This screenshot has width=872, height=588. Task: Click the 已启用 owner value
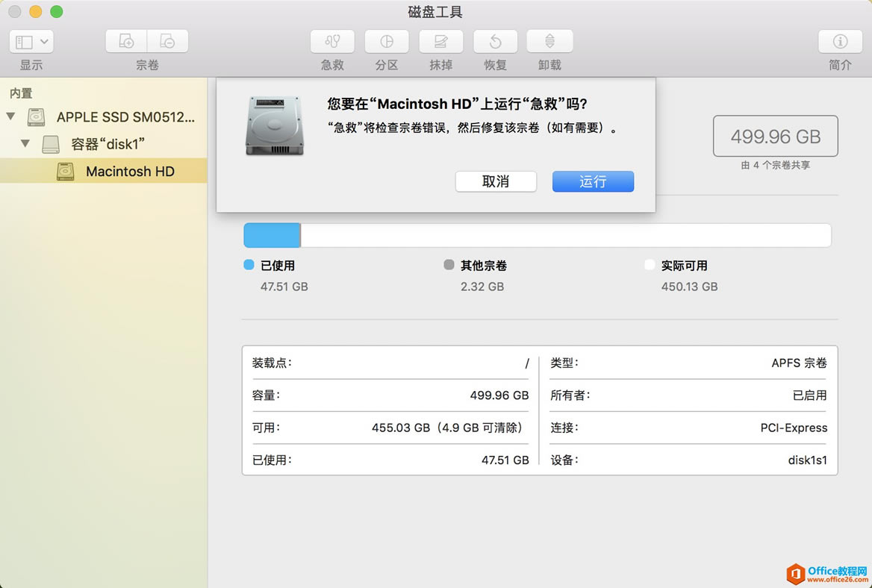[x=810, y=395]
